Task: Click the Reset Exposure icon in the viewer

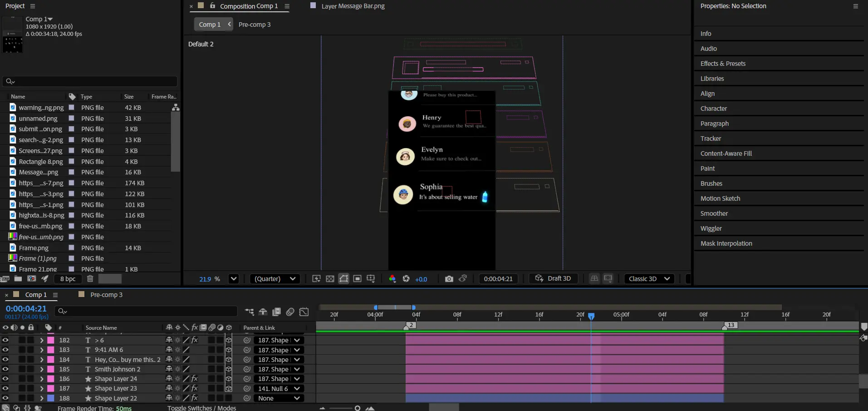Action: 406,279
